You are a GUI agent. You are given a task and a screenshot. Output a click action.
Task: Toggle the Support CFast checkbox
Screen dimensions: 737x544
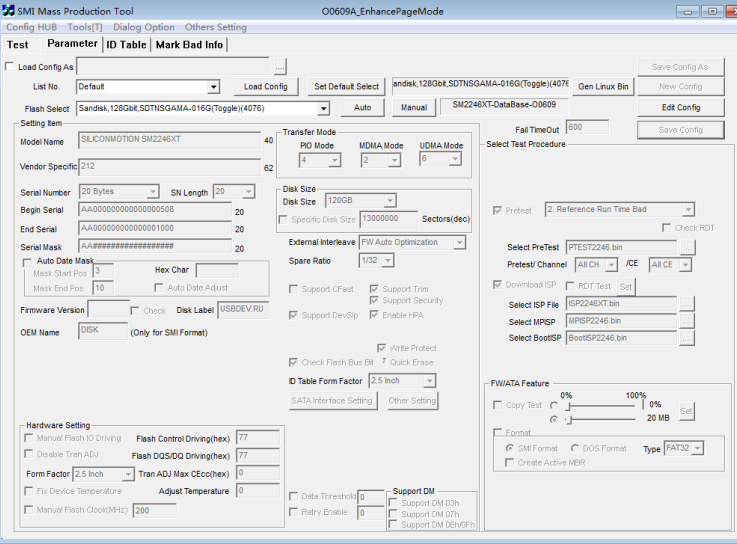click(293, 289)
